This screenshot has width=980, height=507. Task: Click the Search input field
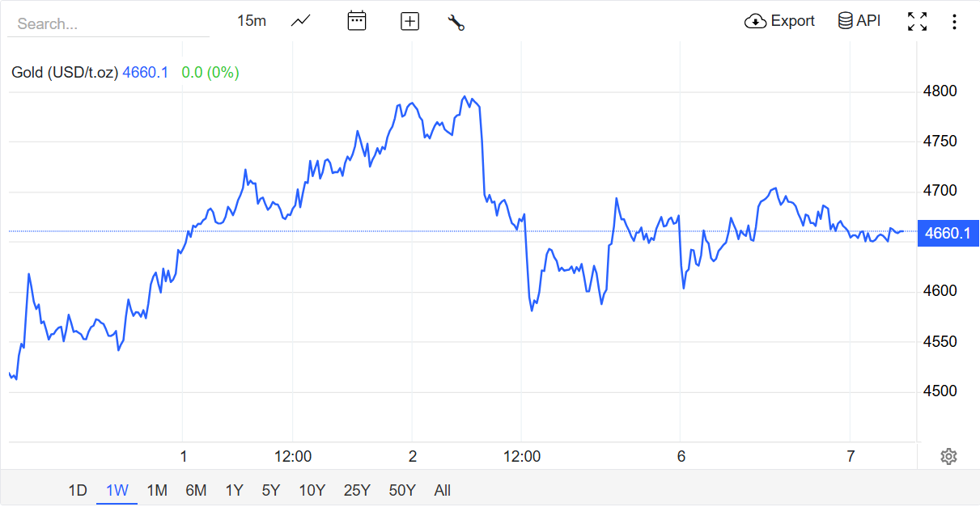[x=108, y=24]
